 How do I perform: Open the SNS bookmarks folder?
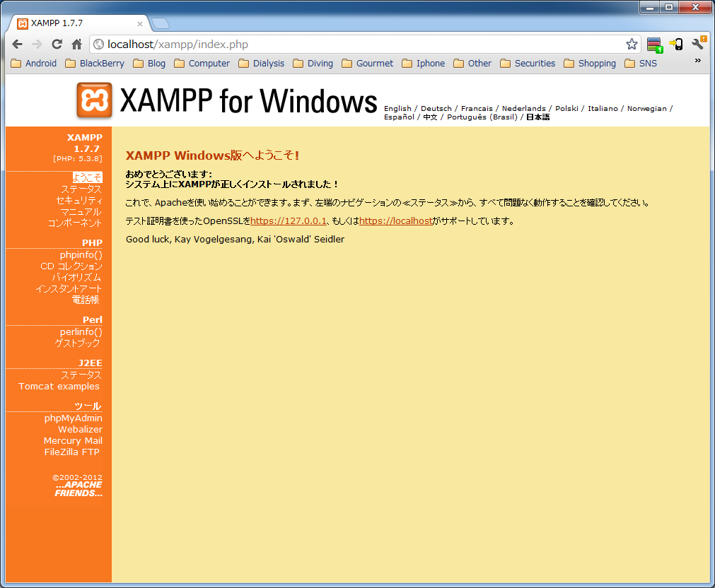point(641,64)
